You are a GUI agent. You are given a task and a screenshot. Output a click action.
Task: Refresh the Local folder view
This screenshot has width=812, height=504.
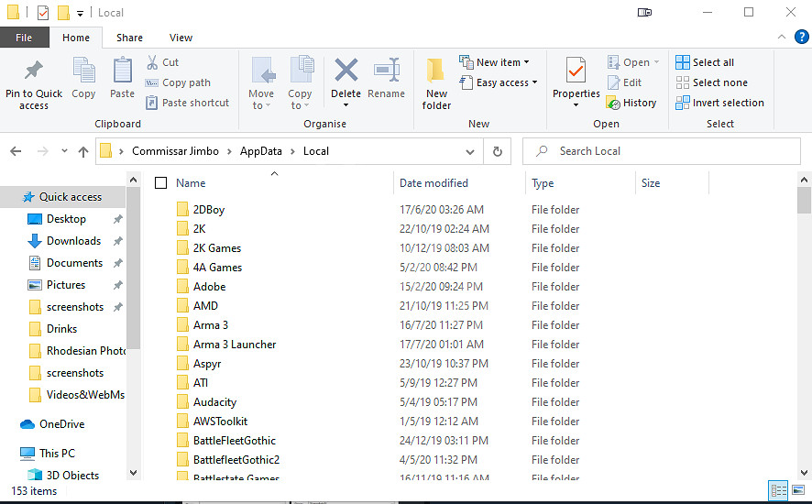498,151
